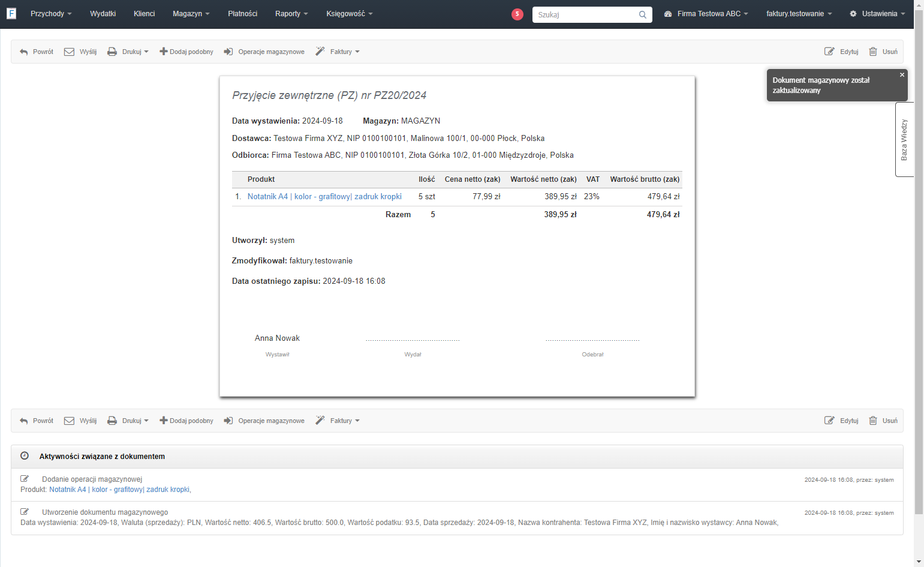Open the red notifications badge showing 5
This screenshot has height=567, width=924.
(517, 14)
